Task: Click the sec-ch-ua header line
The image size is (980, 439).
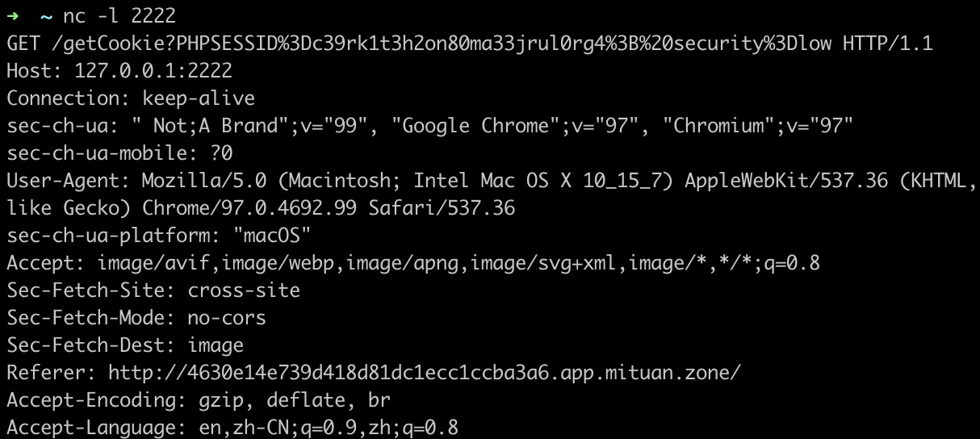Action: click(x=429, y=126)
